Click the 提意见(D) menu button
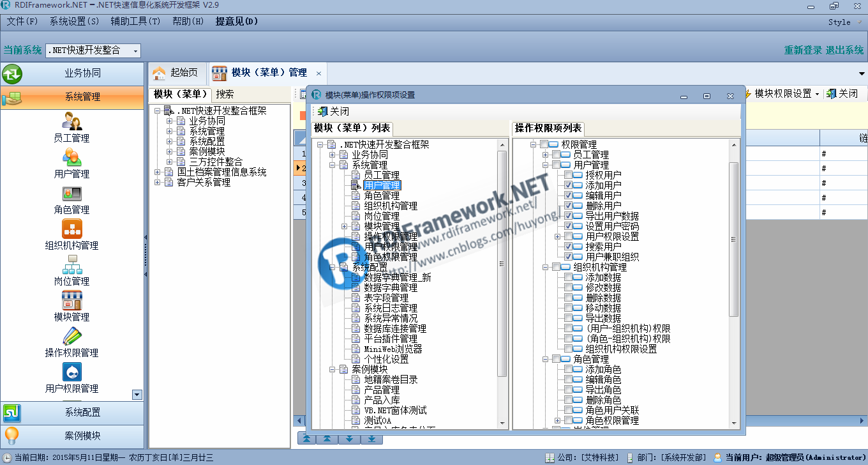The height and width of the screenshot is (465, 868). (x=237, y=21)
